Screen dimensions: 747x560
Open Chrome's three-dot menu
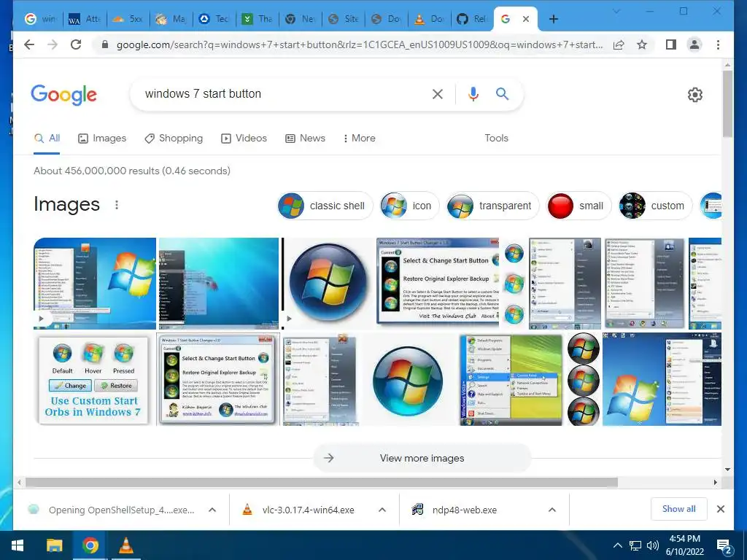click(718, 44)
